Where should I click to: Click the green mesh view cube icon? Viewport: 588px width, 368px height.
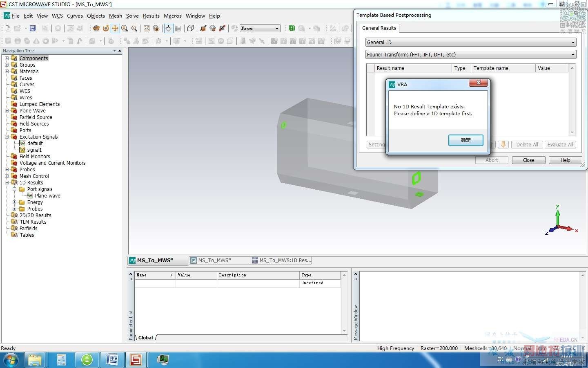(x=292, y=28)
